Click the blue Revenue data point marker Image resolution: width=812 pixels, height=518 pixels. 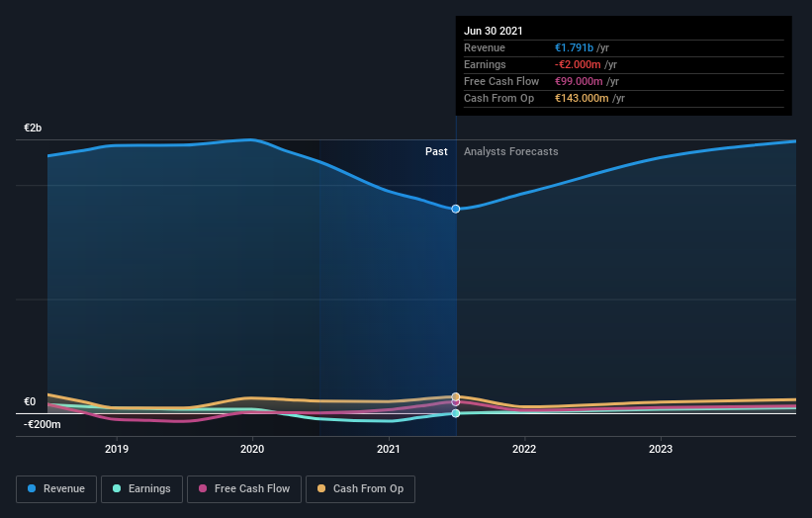coord(456,209)
